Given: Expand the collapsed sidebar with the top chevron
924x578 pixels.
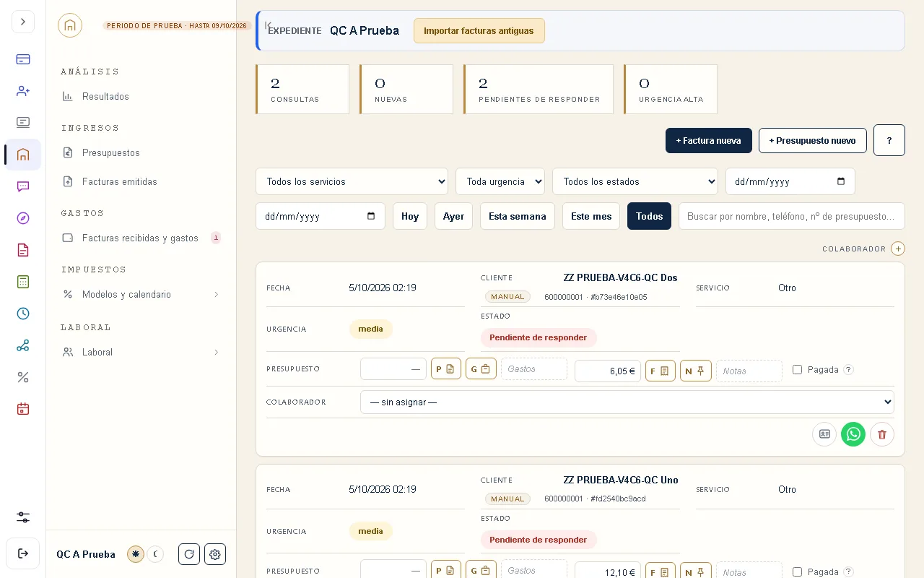Looking at the screenshot, I should coord(23,22).
